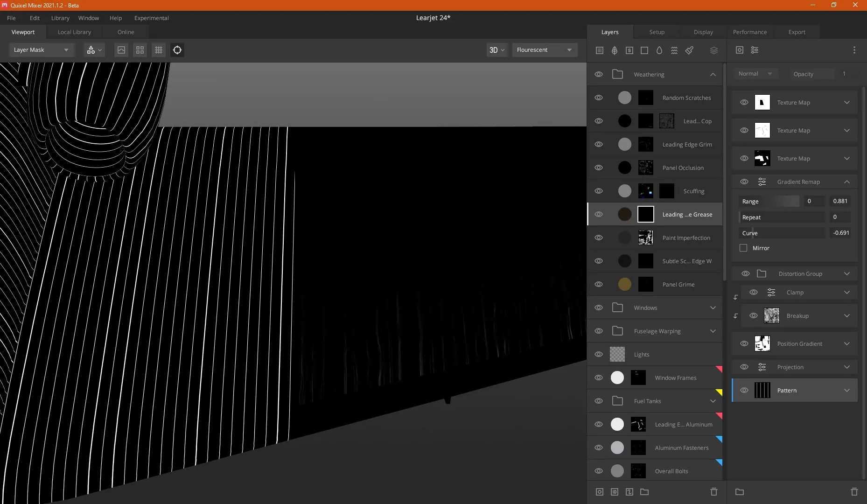867x504 pixels.
Task: Switch to the Local Library tab
Action: tap(74, 32)
